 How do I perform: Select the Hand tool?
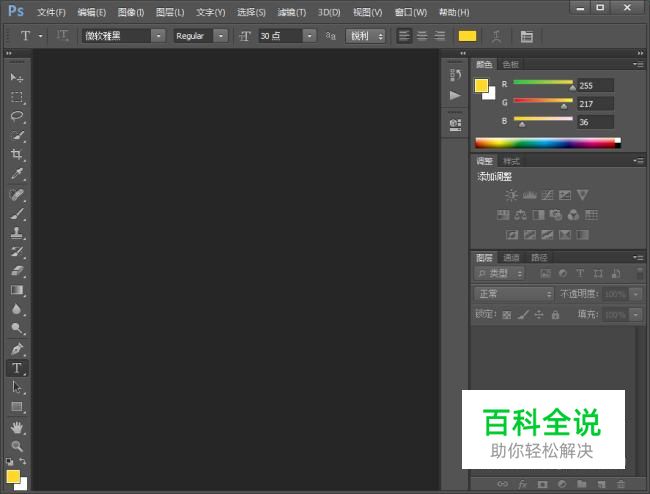[x=17, y=426]
